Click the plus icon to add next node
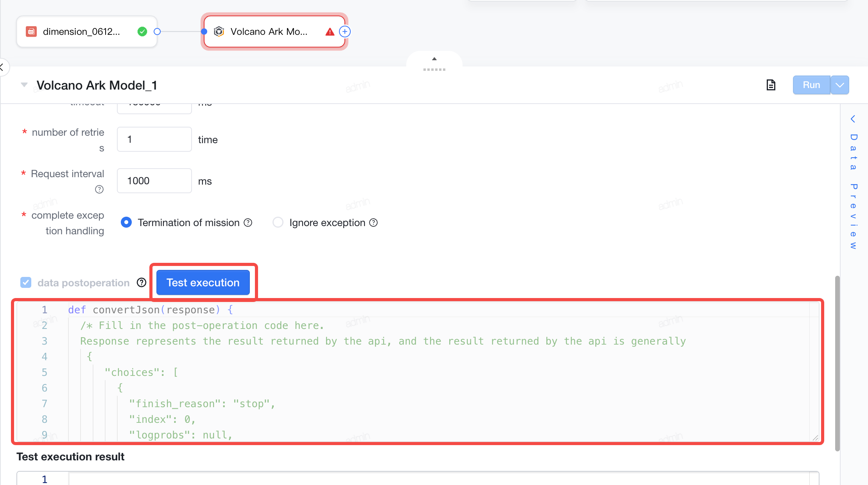868x485 pixels. pyautogui.click(x=345, y=32)
